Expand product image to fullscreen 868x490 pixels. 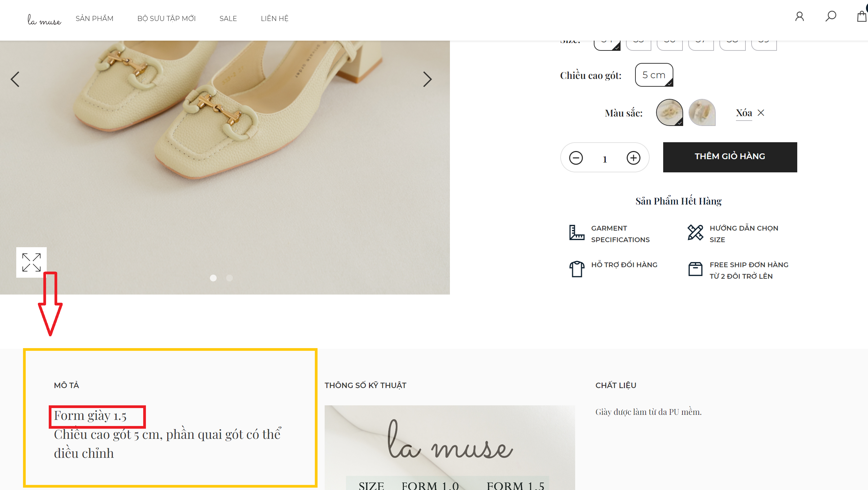31,262
